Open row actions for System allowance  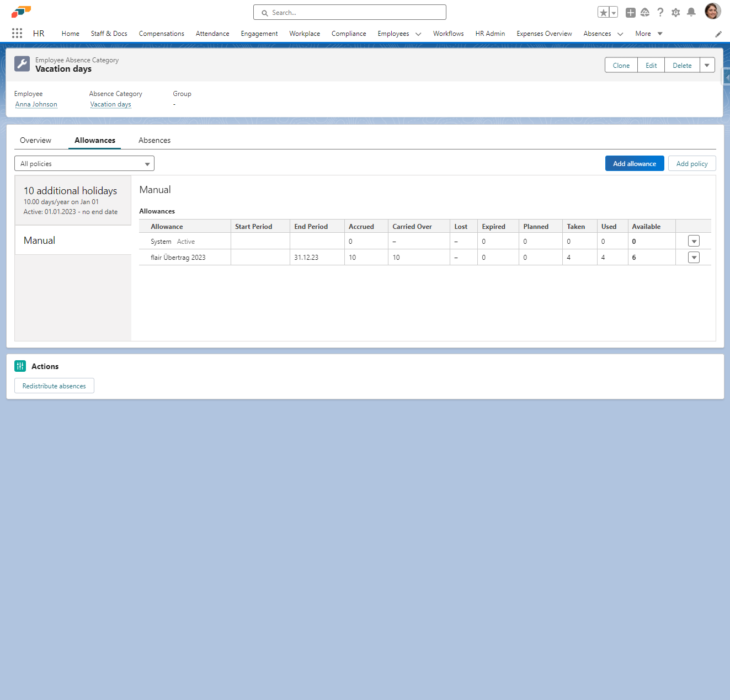(694, 242)
